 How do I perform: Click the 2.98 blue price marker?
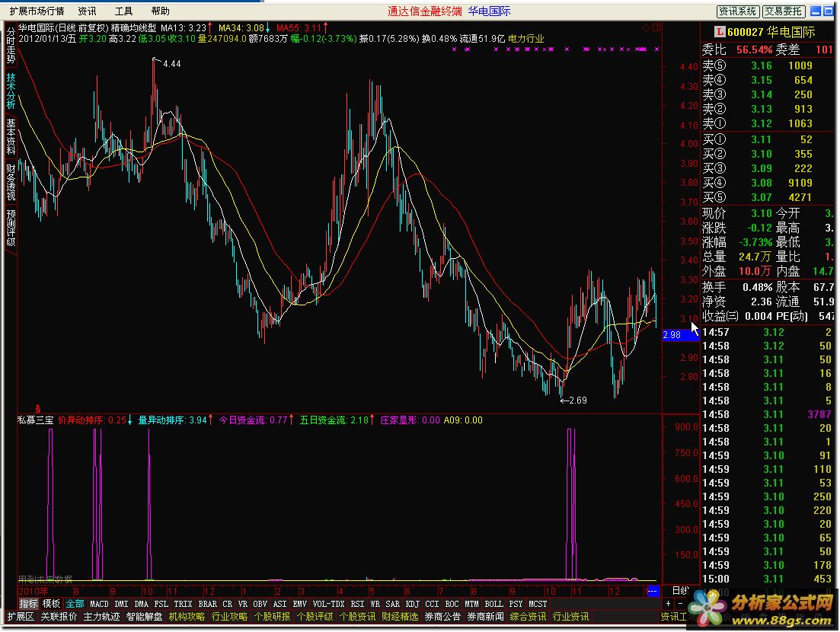point(672,335)
